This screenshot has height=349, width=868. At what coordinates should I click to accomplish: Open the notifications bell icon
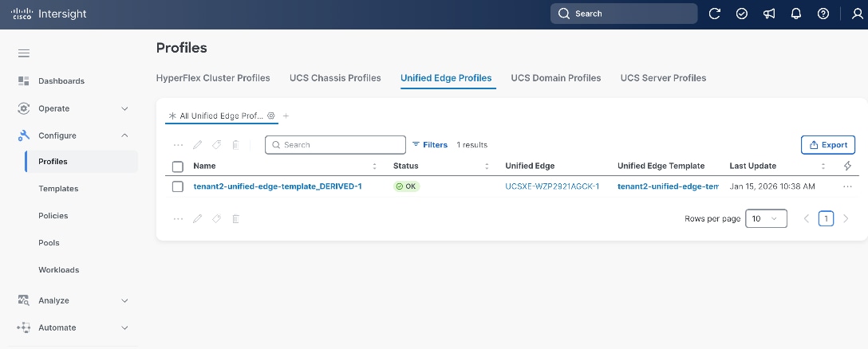[796, 14]
